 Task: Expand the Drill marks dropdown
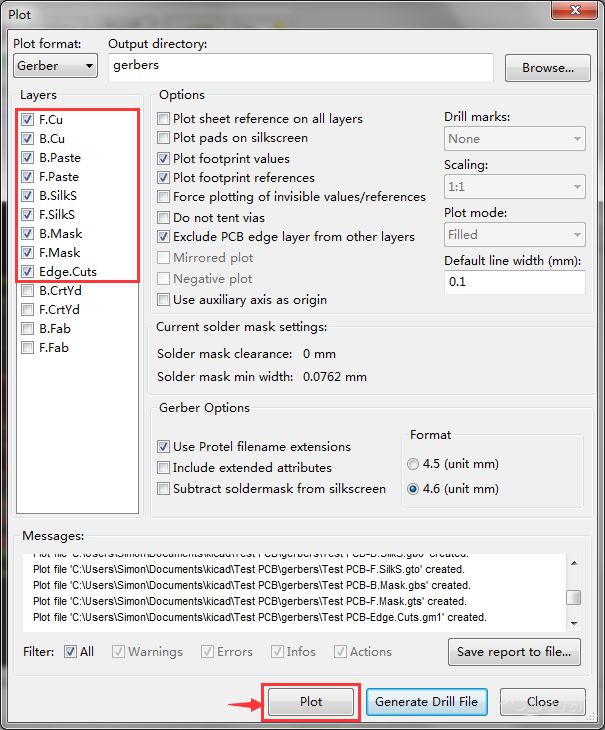click(514, 139)
